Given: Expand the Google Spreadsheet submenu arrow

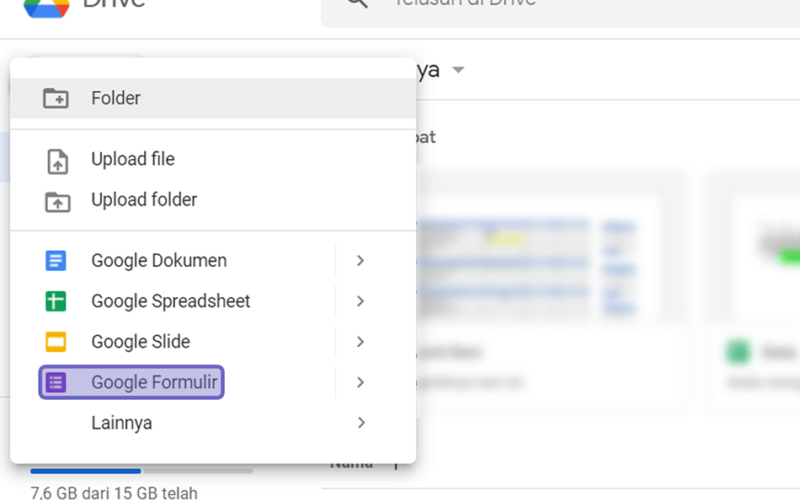Looking at the screenshot, I should 360,301.
